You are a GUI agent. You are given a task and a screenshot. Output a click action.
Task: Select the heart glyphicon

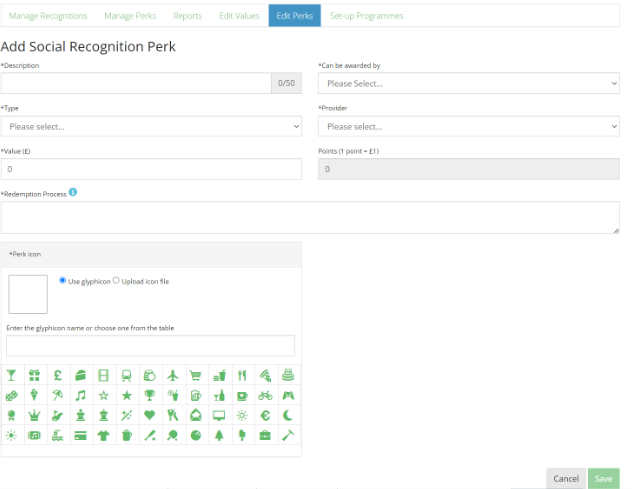pyautogui.click(x=150, y=415)
